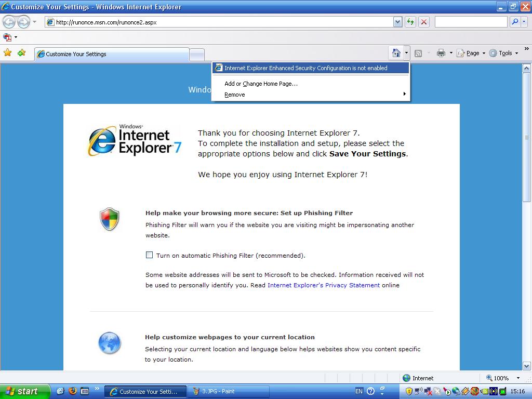Viewport: 532px width, 399px height.
Task: Open the zoom level dropdown arrow
Action: (x=518, y=378)
